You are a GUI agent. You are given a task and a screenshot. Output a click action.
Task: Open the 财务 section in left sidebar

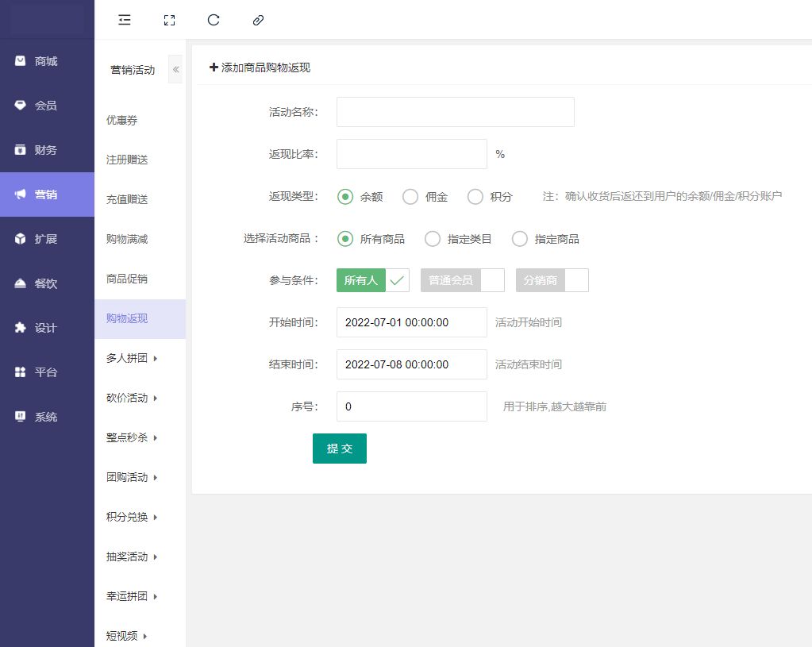(x=46, y=150)
